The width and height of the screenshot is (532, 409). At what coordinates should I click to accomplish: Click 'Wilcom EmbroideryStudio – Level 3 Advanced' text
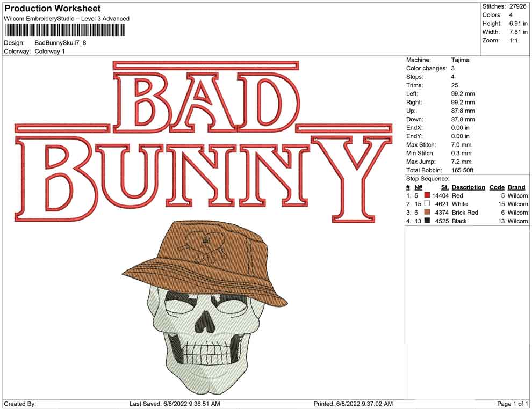67,19
